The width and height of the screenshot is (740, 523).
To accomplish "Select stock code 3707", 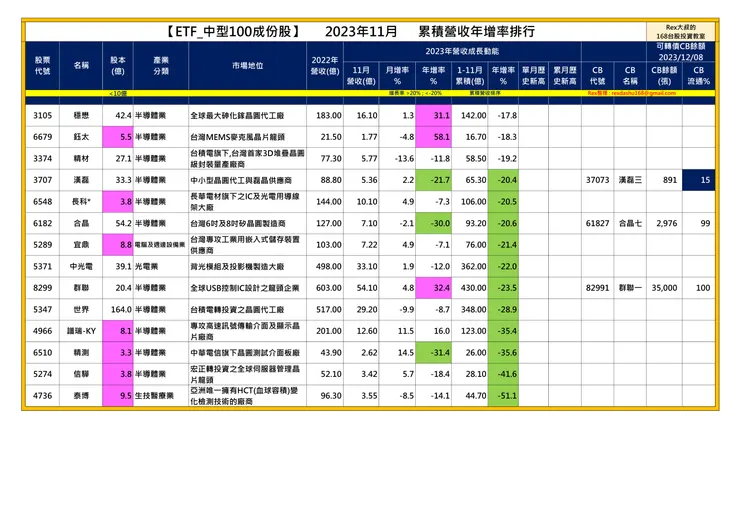I will 42,180.
